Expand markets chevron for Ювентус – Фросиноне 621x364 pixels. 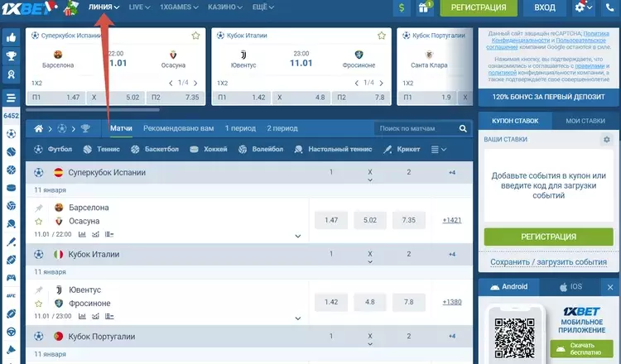(x=298, y=318)
